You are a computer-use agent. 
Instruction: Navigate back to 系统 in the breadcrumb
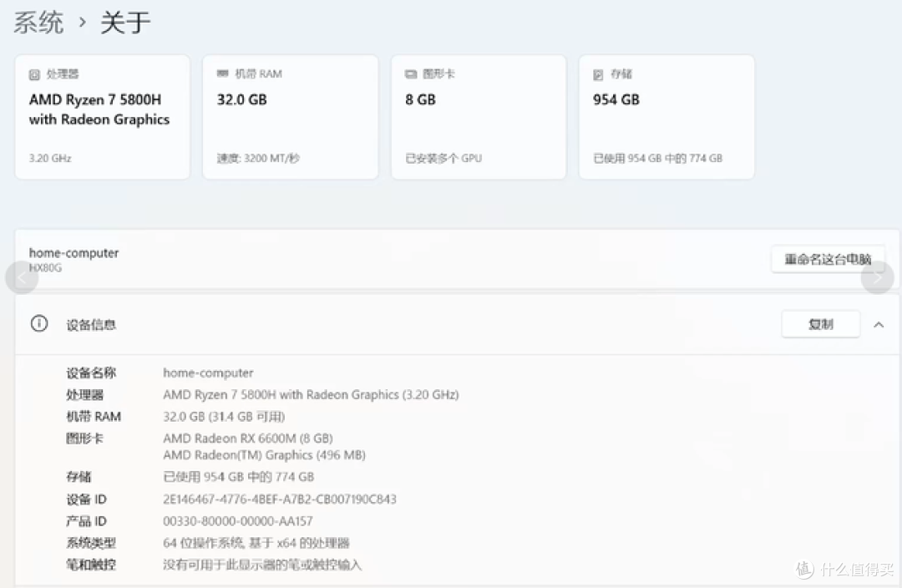coord(38,23)
